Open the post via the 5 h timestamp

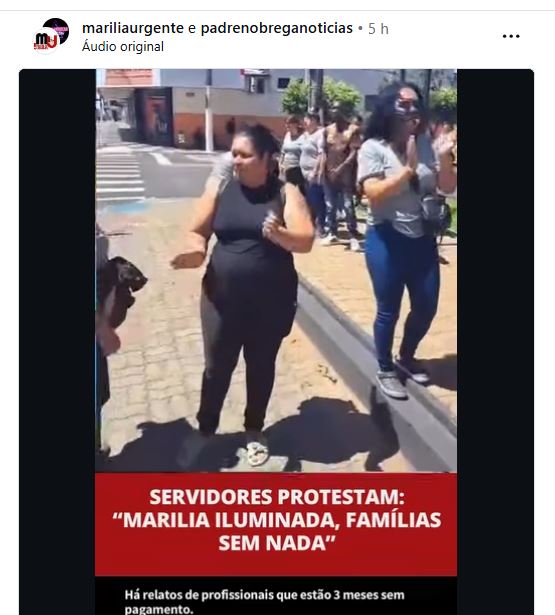click(378, 29)
